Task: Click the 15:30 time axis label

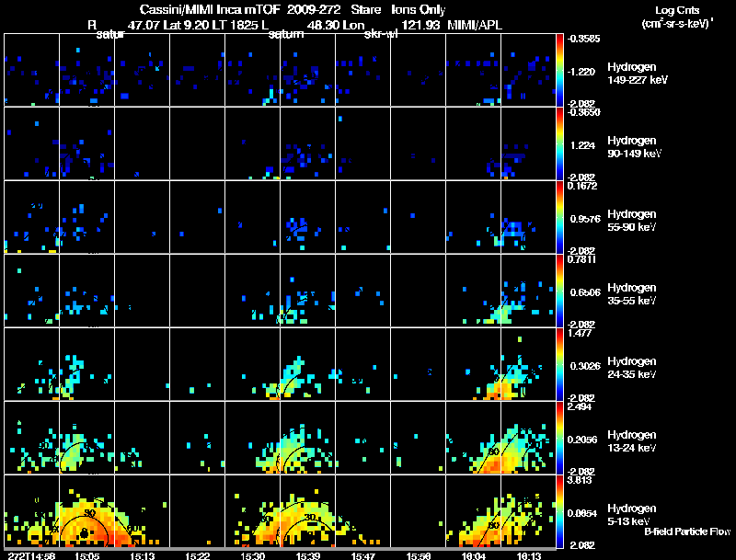Action: tap(252, 555)
